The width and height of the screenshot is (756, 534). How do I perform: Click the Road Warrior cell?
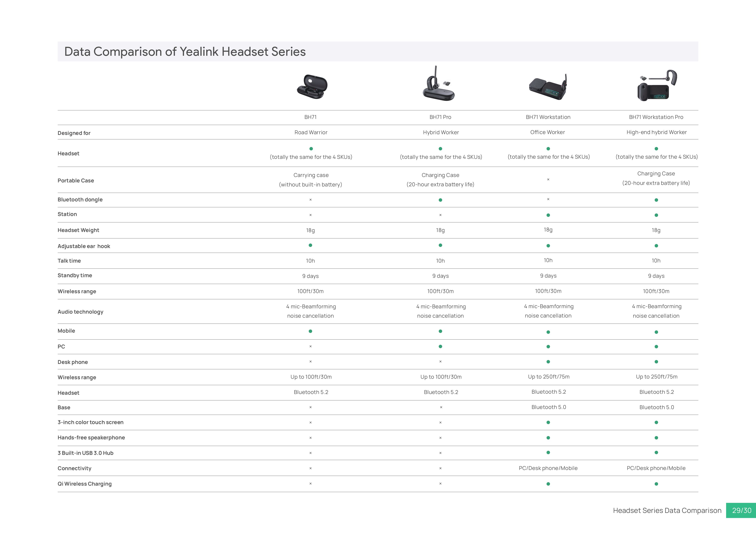pyautogui.click(x=311, y=132)
